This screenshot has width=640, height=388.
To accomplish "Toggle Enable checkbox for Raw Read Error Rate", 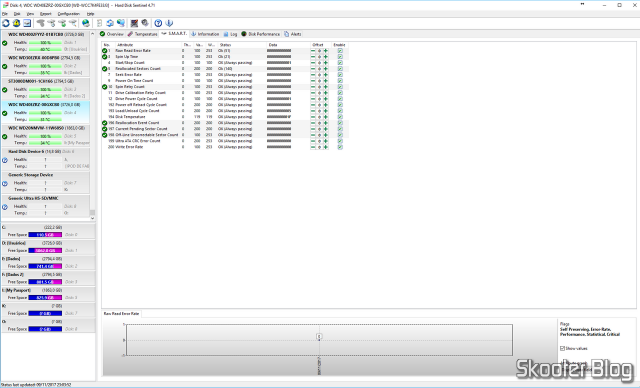I will [340, 51].
